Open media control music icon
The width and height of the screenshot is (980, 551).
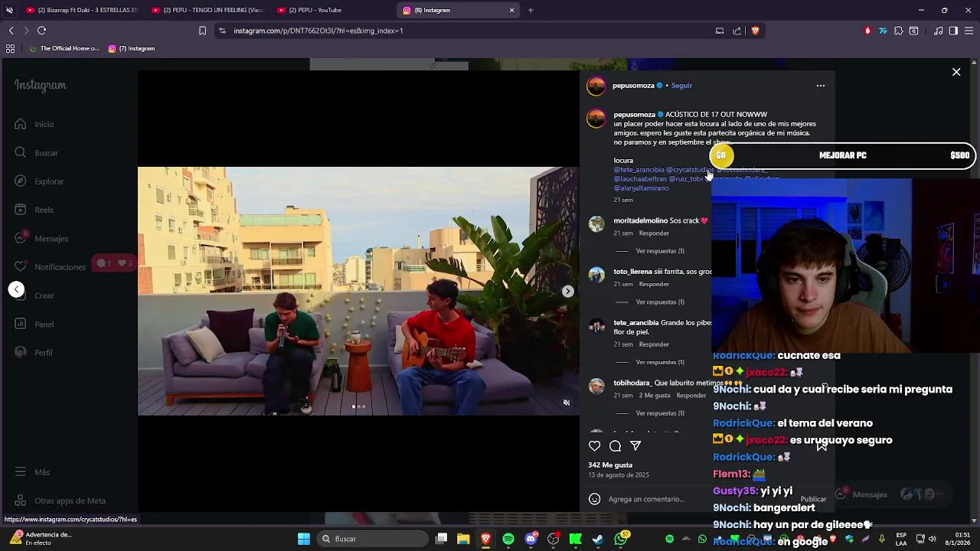pyautogui.click(x=938, y=31)
